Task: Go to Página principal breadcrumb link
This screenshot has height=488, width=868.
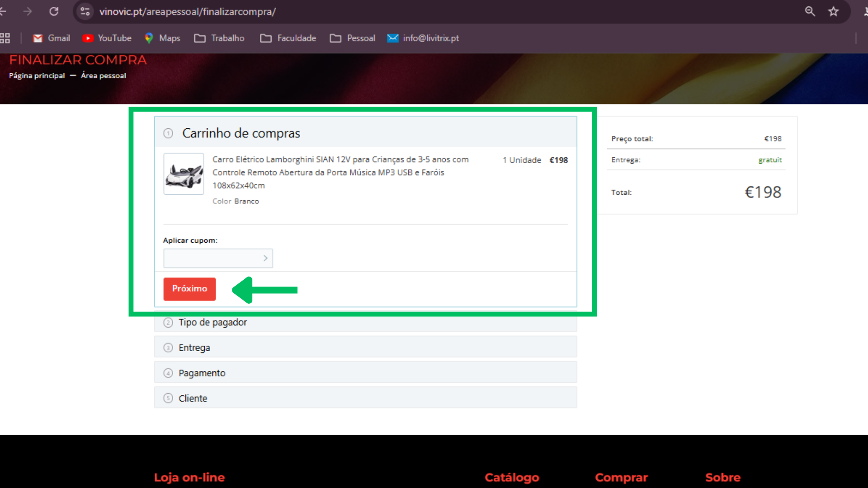Action: 37,76
